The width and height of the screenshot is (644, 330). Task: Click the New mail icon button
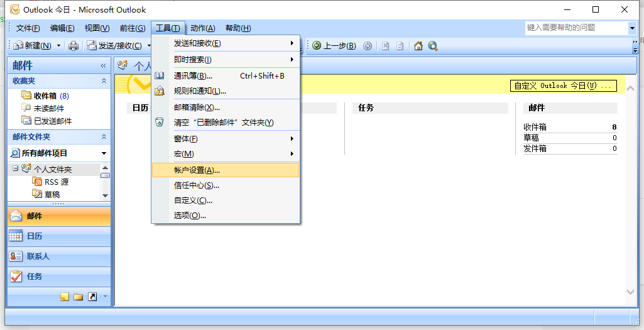pyautogui.click(x=33, y=46)
